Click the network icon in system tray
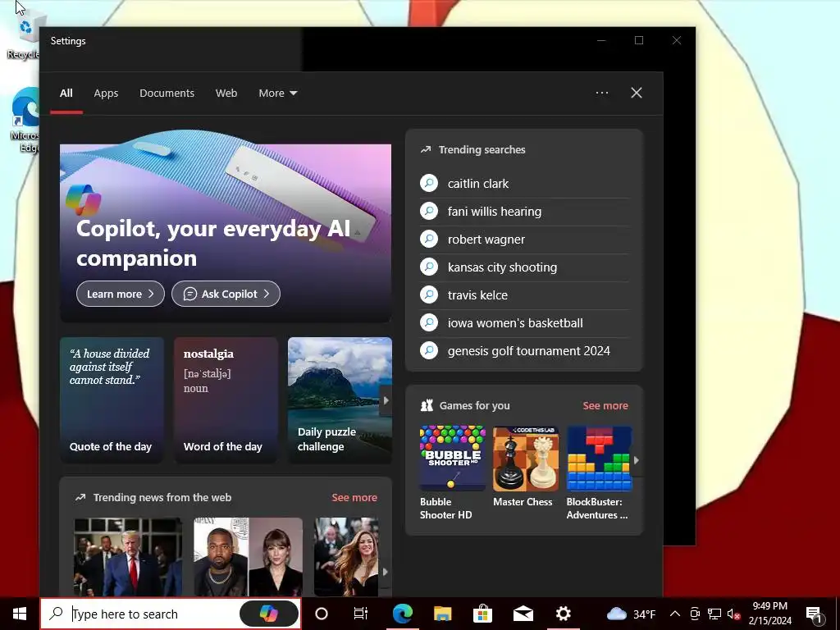 click(714, 614)
